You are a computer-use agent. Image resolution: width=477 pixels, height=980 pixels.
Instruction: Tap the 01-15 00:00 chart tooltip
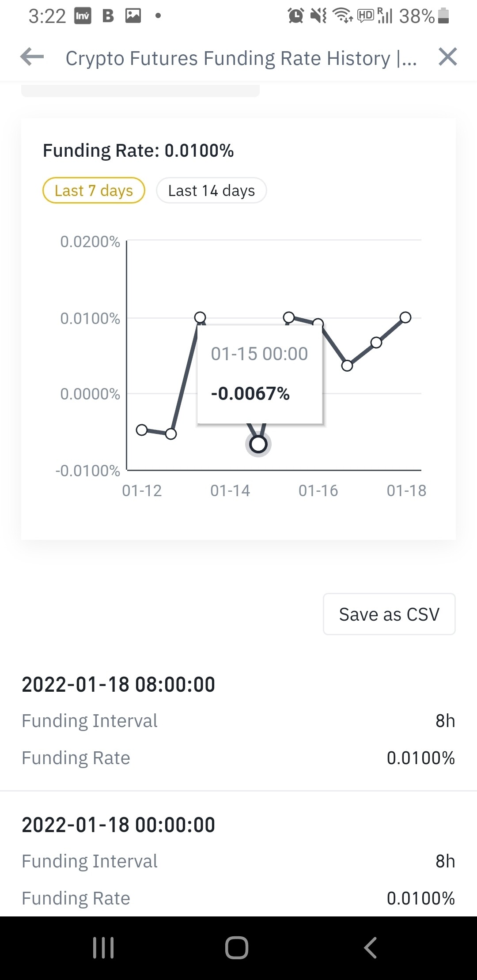260,374
